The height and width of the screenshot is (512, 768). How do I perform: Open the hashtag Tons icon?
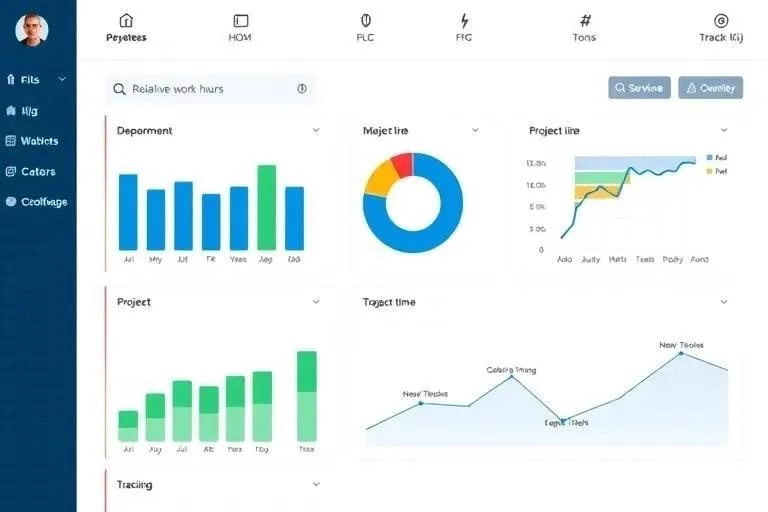[585, 21]
